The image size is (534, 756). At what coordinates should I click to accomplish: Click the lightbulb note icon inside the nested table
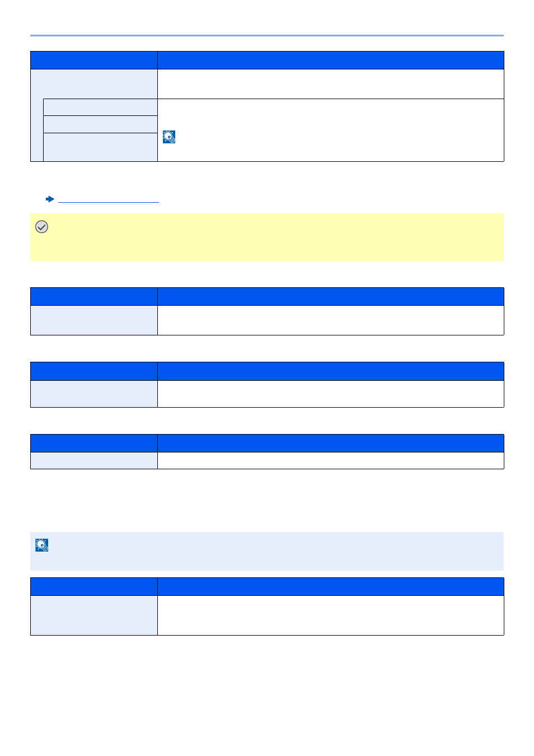pos(169,137)
